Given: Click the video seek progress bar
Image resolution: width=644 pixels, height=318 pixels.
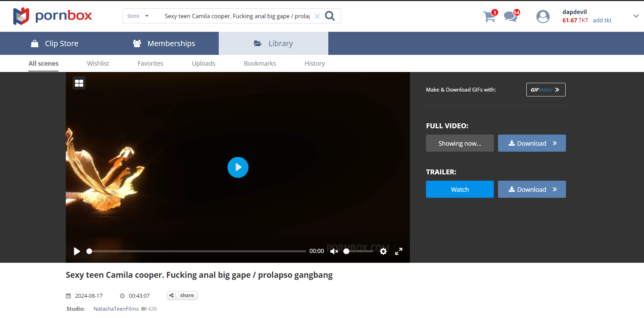Looking at the screenshot, I should point(198,251).
